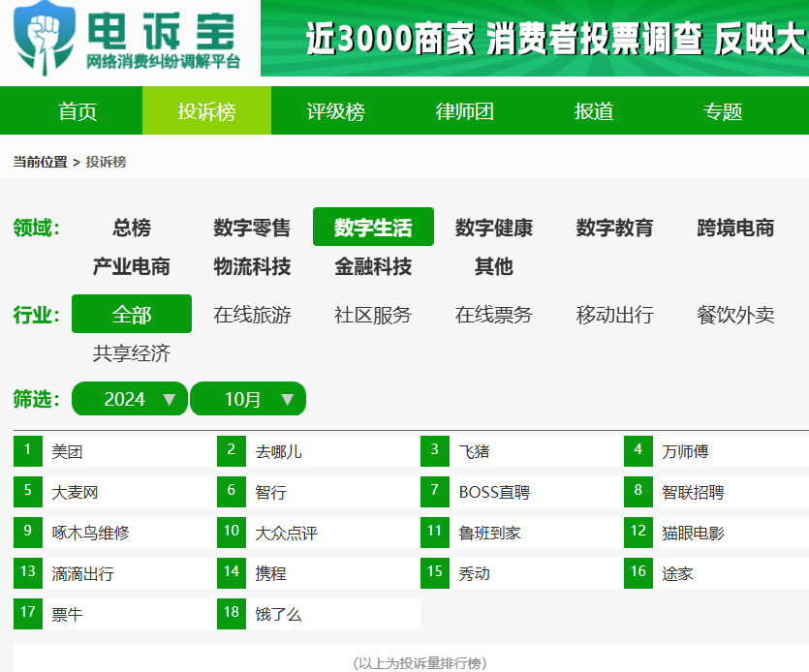Choose the 数字教育 domain filter

[614, 228]
